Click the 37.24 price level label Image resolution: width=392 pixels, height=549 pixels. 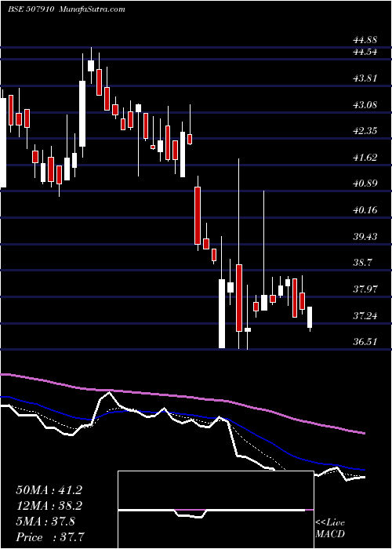point(365,316)
